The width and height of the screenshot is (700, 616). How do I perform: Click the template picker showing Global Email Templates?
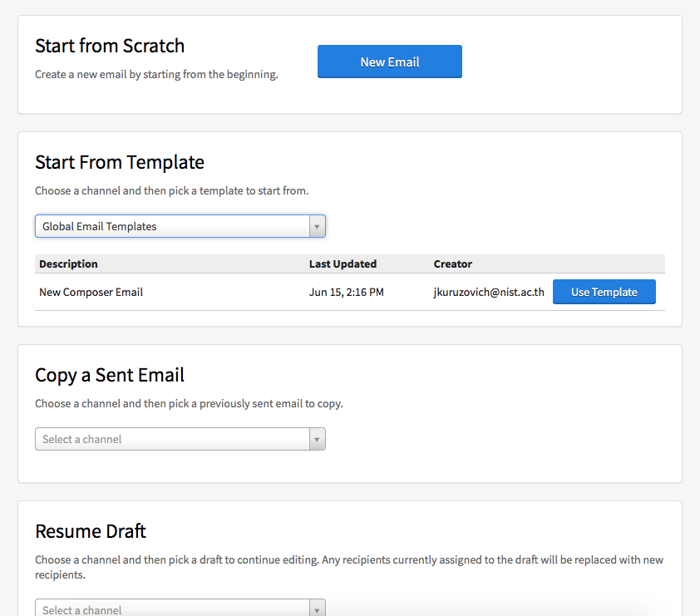point(166,226)
